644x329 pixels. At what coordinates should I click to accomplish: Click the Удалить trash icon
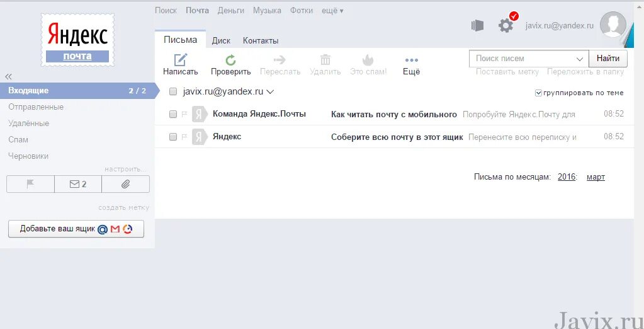(325, 60)
